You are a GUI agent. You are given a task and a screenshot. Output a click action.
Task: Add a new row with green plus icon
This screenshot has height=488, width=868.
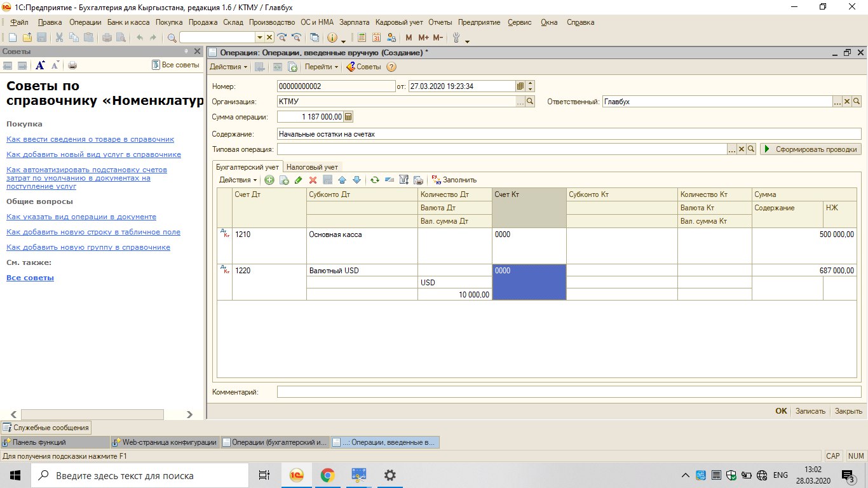pyautogui.click(x=269, y=180)
